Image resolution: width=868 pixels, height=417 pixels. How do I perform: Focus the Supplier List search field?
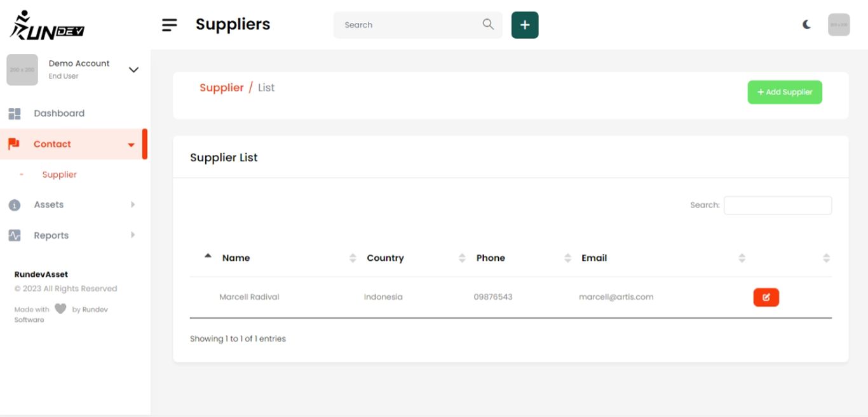click(x=777, y=205)
